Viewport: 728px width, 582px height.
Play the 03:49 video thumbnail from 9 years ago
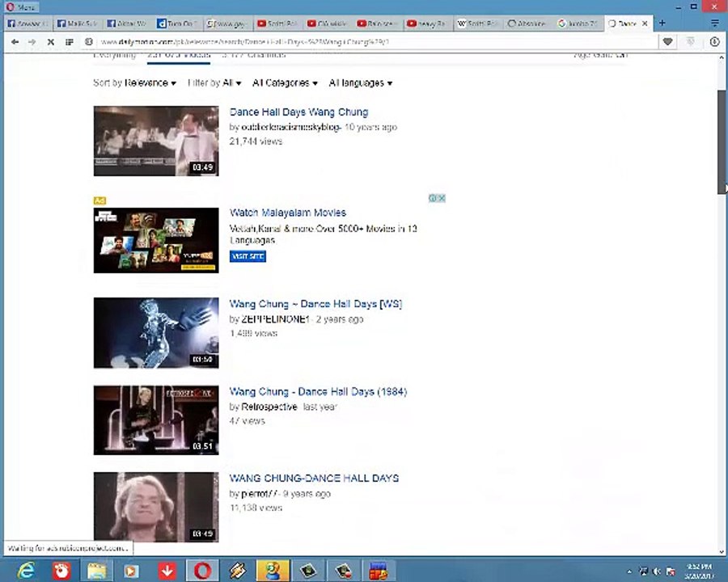click(156, 508)
